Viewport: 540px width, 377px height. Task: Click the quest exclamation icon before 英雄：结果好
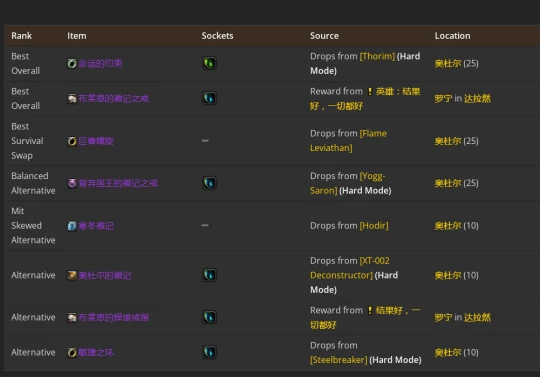pyautogui.click(x=370, y=92)
